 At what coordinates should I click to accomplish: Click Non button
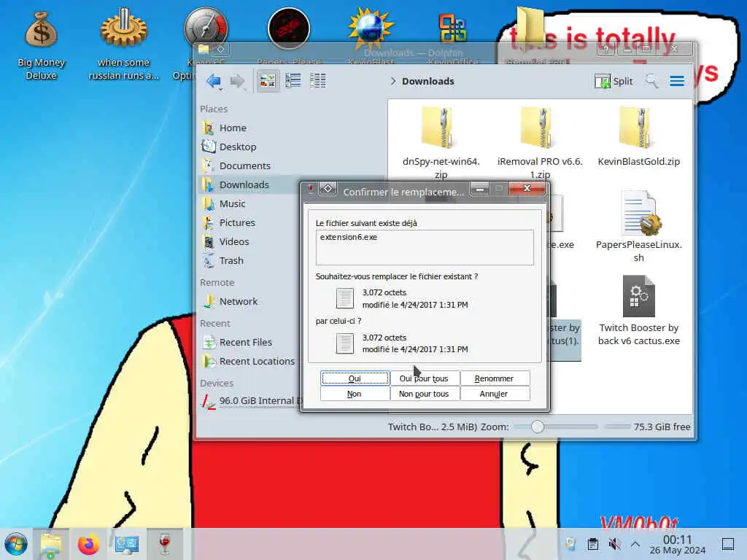tap(355, 394)
